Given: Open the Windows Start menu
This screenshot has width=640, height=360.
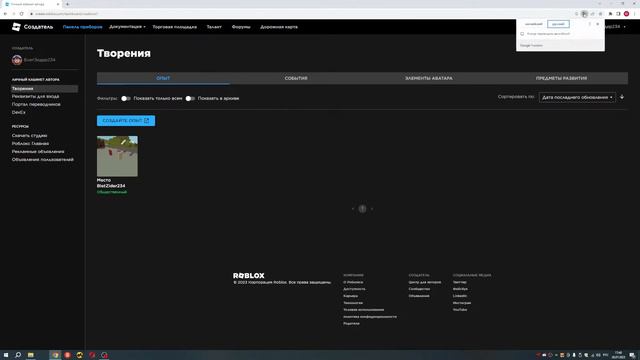Looking at the screenshot, I should click(6, 355).
